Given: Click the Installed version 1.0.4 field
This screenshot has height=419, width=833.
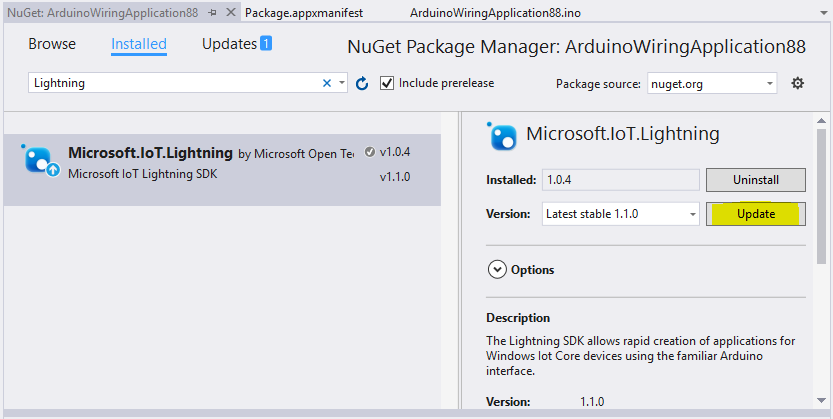Looking at the screenshot, I should (x=620, y=180).
